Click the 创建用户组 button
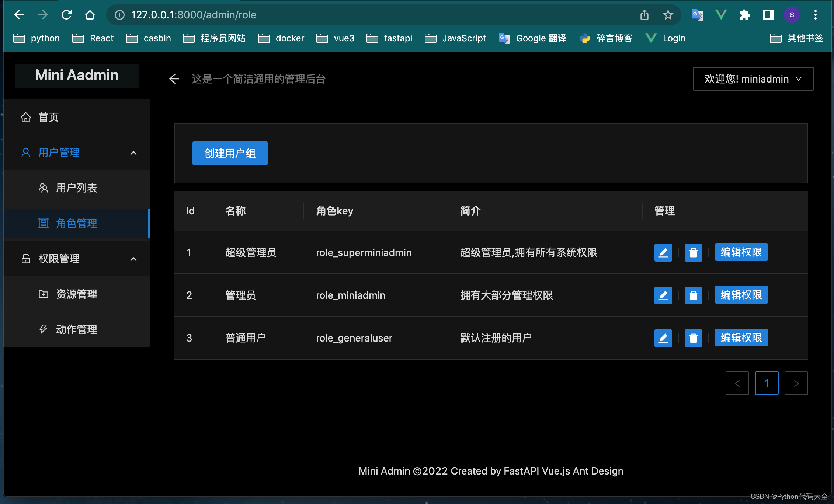Image resolution: width=834 pixels, height=504 pixels. click(x=229, y=153)
